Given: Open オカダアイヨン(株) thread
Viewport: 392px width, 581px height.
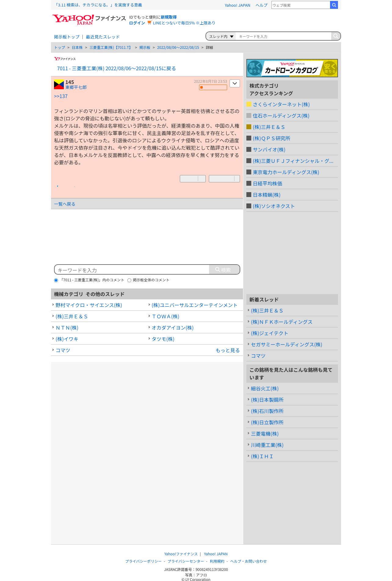Looking at the screenshot, I should click(x=172, y=328).
